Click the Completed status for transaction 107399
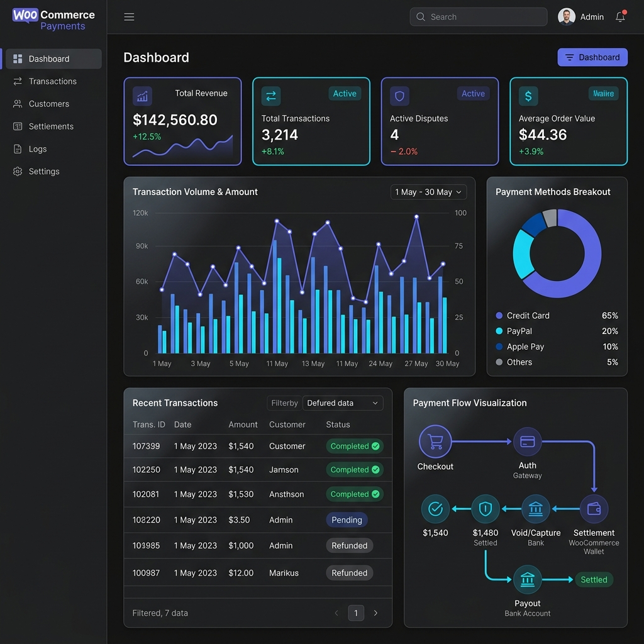Image resolution: width=644 pixels, height=644 pixels. pos(355,446)
